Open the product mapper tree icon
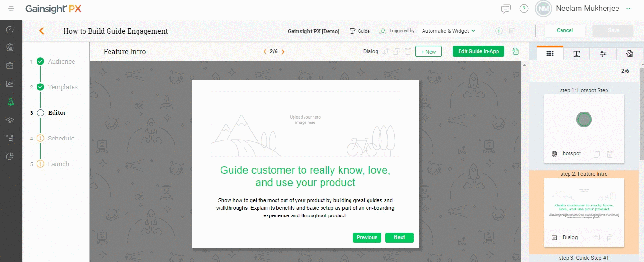The image size is (644, 262). pyautogui.click(x=10, y=138)
